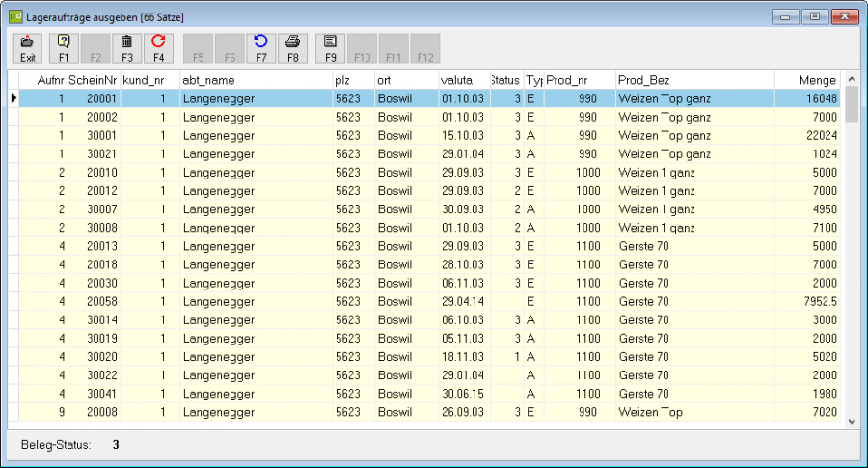Click the Menge column header
This screenshot has width=868, height=468.
(x=807, y=80)
